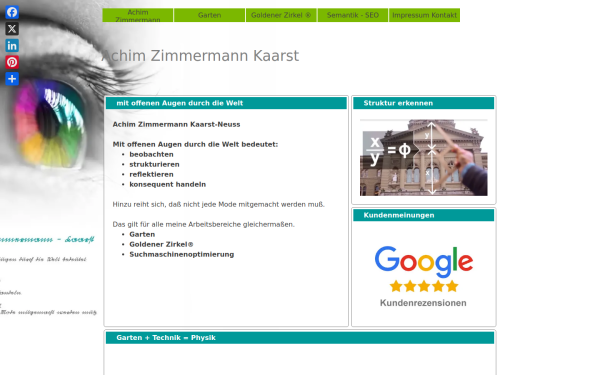Click the 'Das gilt für alle meine Arbeitsbereiche' sentence
Image resolution: width=600 pixels, height=375 pixels.
204,225
